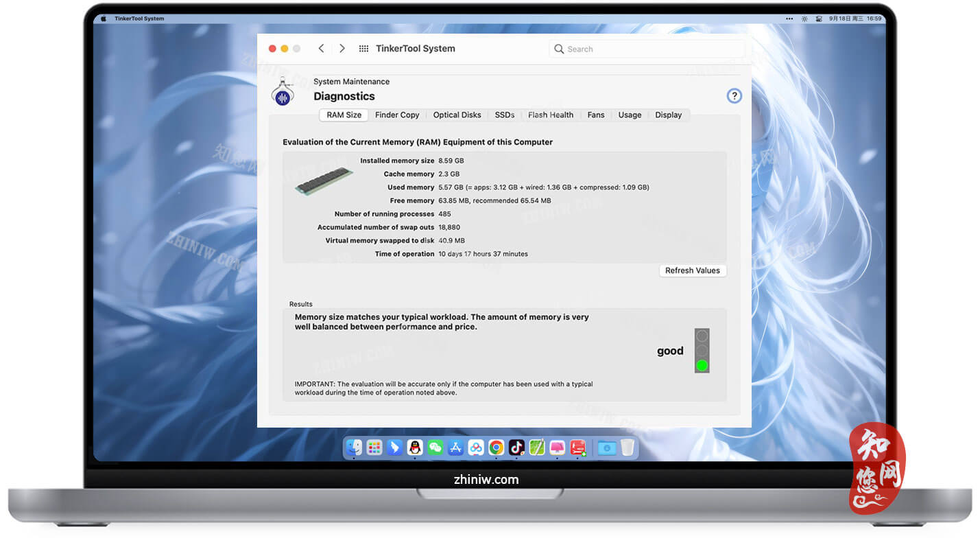Viewport: 980px width, 547px height.
Task: Click the traffic light result indicator
Action: (x=702, y=351)
